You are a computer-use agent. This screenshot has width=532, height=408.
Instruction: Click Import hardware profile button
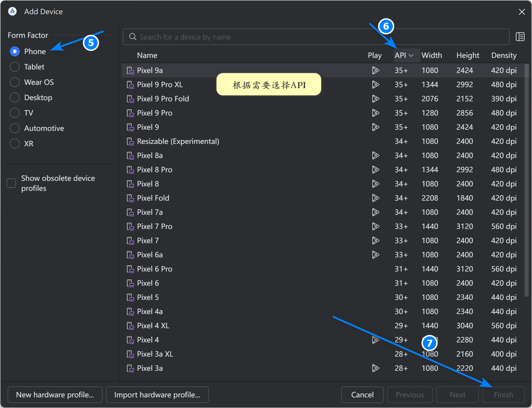tap(157, 395)
